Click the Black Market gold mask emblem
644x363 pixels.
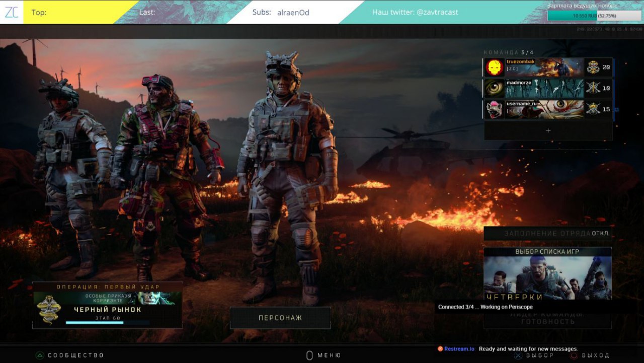[x=49, y=310]
